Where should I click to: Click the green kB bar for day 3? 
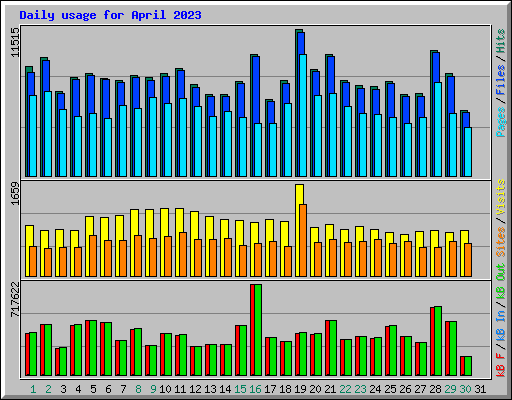63,361
